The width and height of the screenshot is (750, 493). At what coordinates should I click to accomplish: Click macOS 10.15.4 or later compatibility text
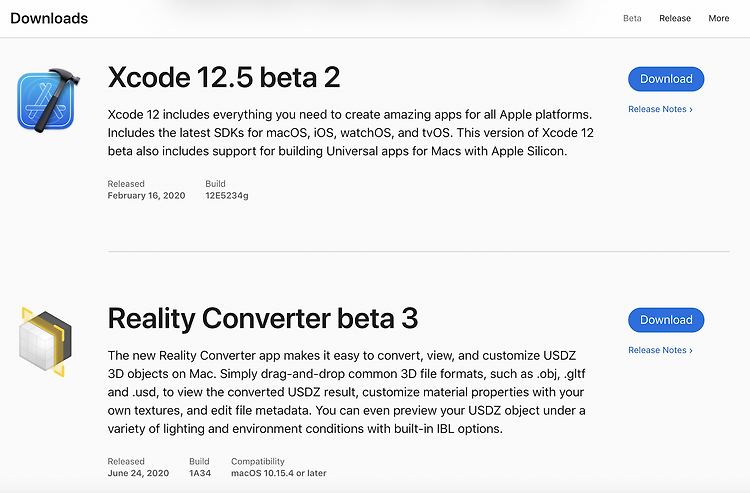pyautogui.click(x=279, y=473)
